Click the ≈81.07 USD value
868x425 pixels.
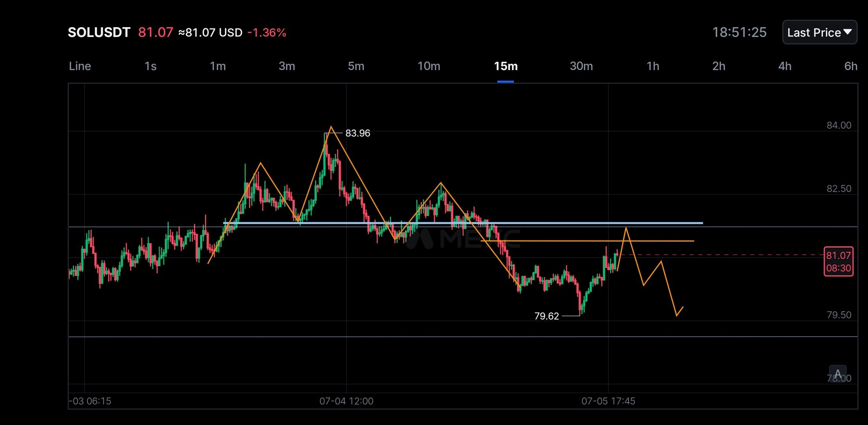pos(210,32)
